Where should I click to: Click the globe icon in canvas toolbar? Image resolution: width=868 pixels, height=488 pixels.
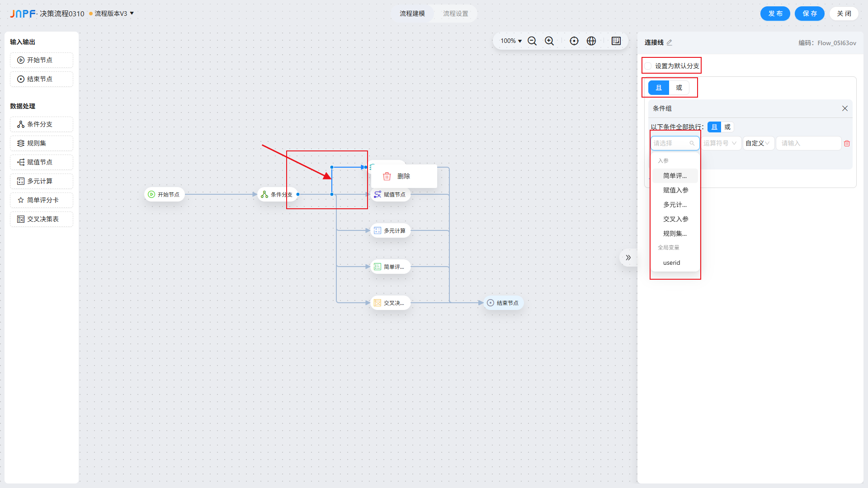pyautogui.click(x=591, y=41)
